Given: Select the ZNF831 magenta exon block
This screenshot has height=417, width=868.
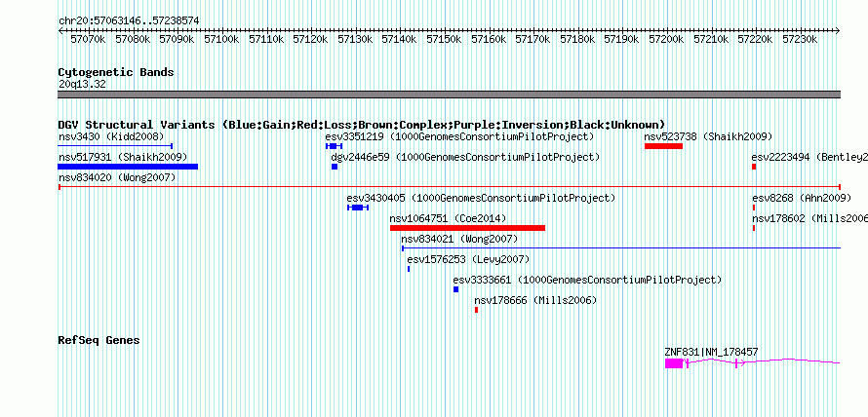Looking at the screenshot, I should 674,363.
